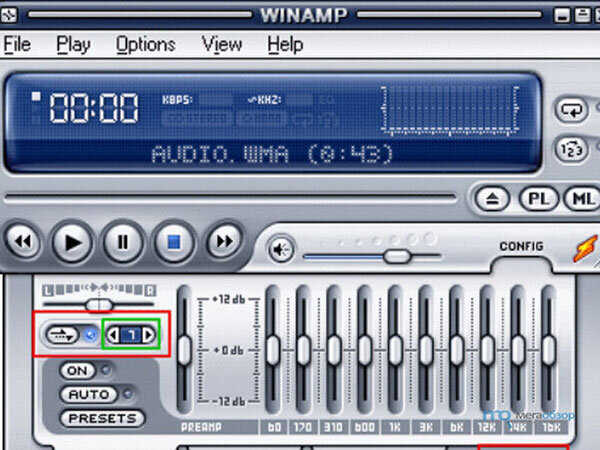Screen dimensions: 600x450
Task: Click the +12 db equalizer label
Action: 229,299
